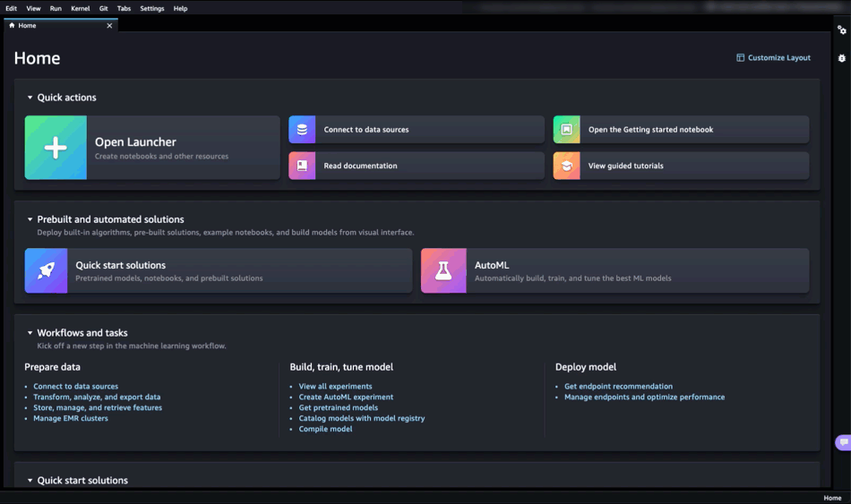The height and width of the screenshot is (504, 851).
Task: Click the AutoML flask icon
Action: (443, 271)
